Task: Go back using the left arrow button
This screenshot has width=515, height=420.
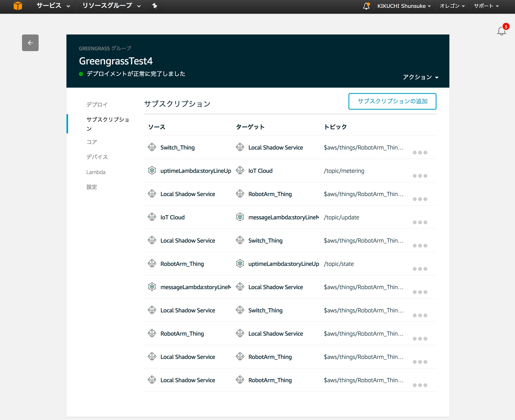Action: [x=30, y=43]
